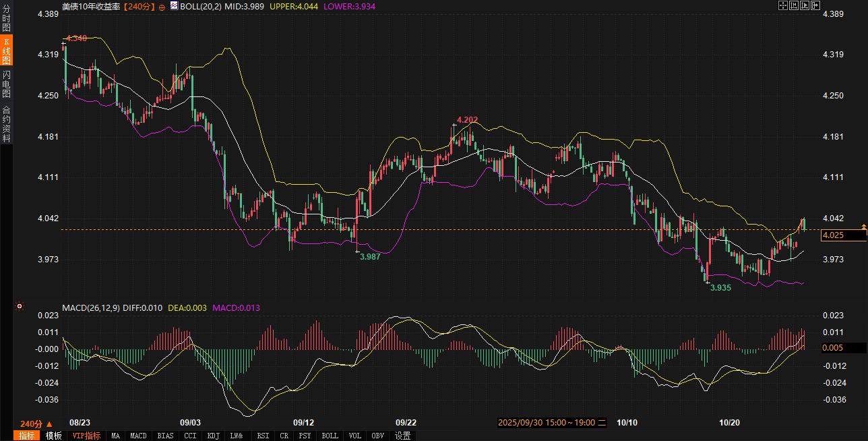
Task: Open the VIP指标 tab
Action: [x=87, y=436]
